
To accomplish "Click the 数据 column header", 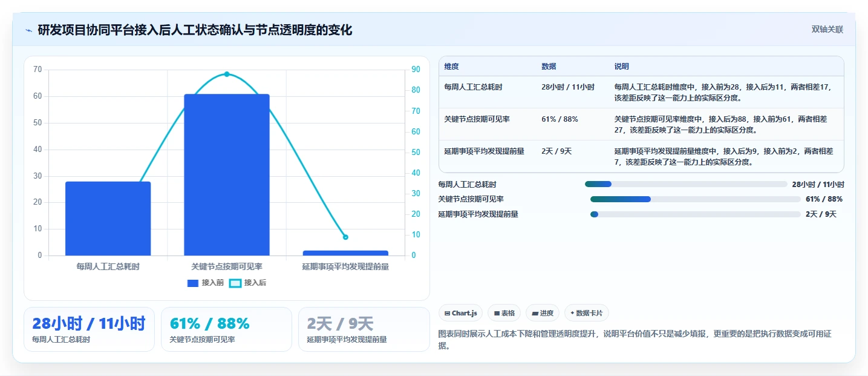I will (x=549, y=67).
